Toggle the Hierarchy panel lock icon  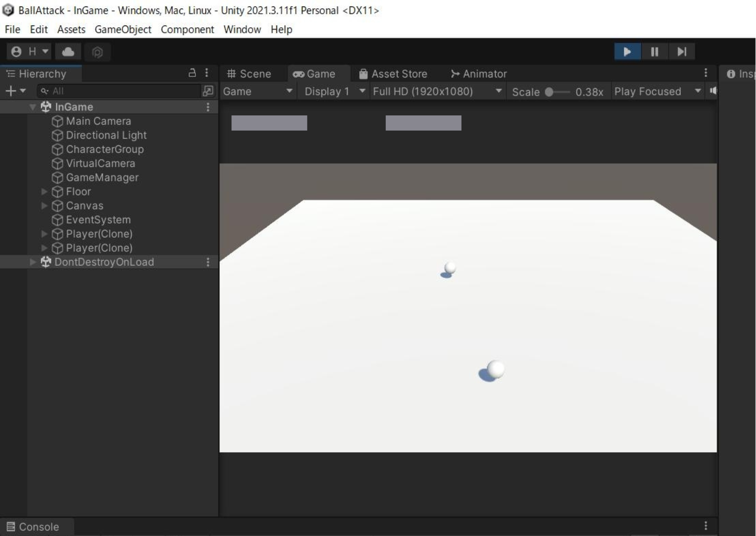click(192, 73)
